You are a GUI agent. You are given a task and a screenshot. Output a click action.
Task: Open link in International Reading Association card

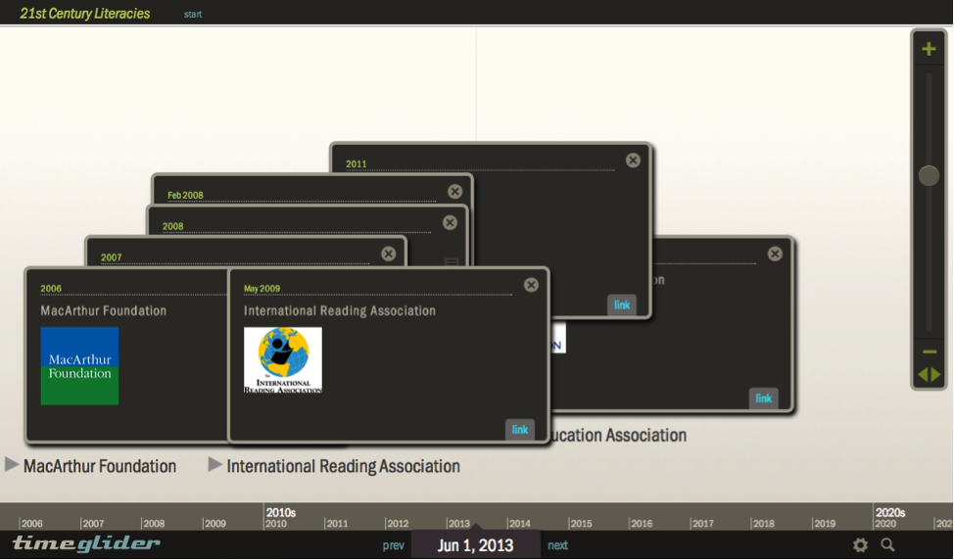(x=520, y=429)
